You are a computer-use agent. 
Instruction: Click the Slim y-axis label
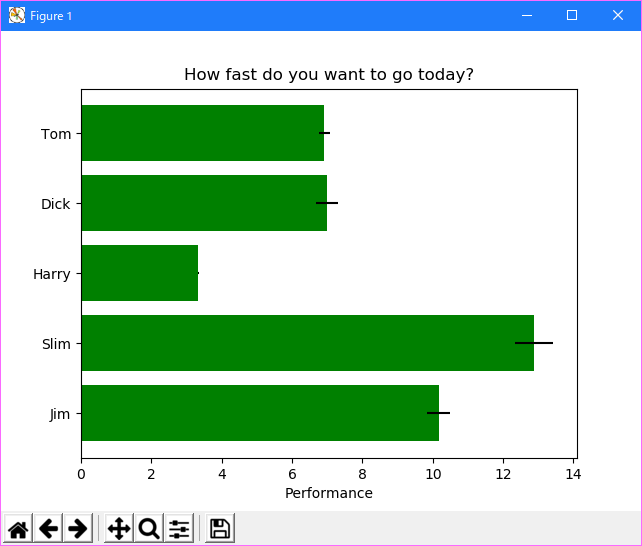(x=57, y=344)
